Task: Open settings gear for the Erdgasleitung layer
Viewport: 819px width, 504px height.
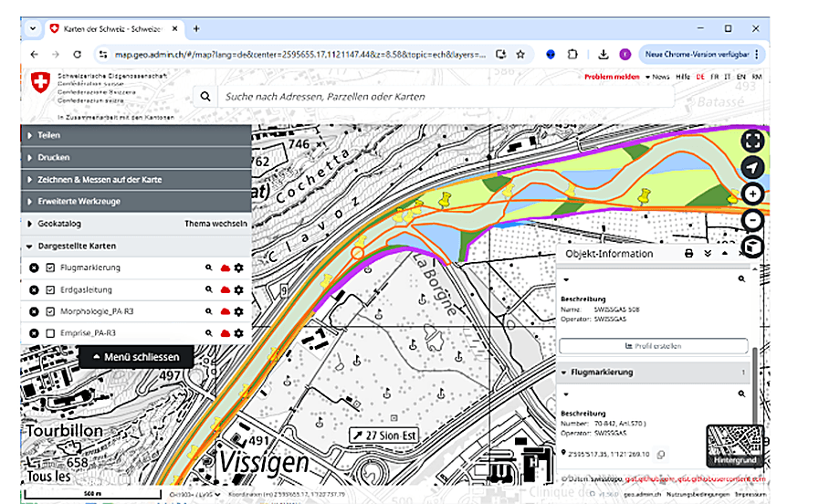Action: pyautogui.click(x=238, y=289)
